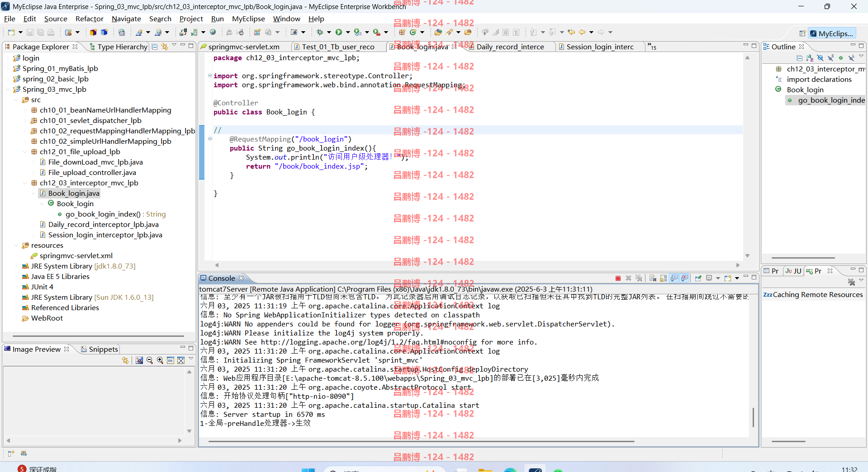Expand the WebRoot folder node

(x=16, y=318)
